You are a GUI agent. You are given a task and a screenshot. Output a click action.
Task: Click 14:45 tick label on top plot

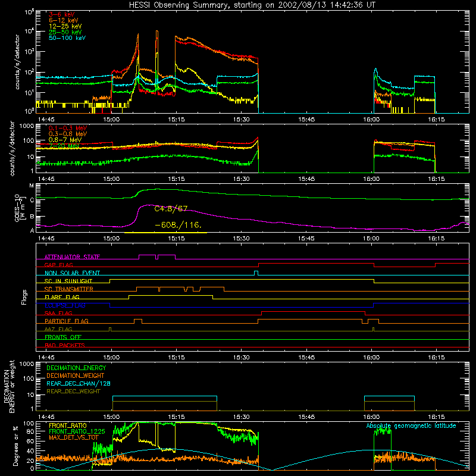point(46,120)
